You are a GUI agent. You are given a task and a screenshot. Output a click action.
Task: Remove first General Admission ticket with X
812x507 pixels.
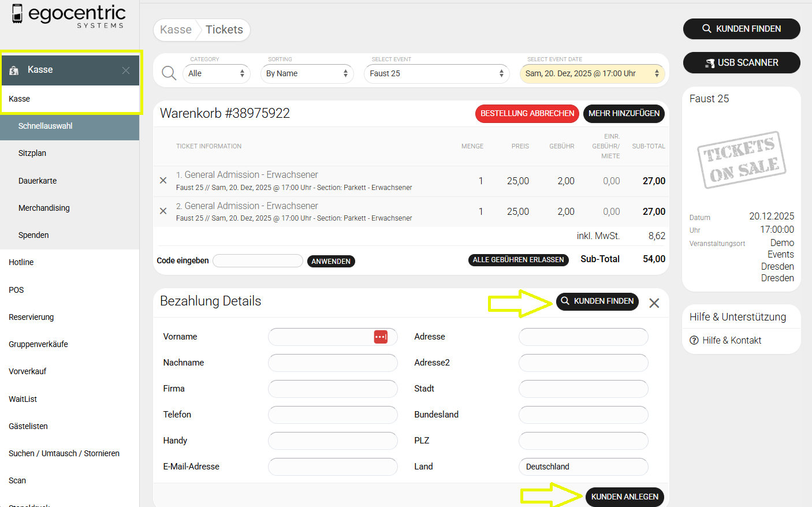click(x=163, y=181)
